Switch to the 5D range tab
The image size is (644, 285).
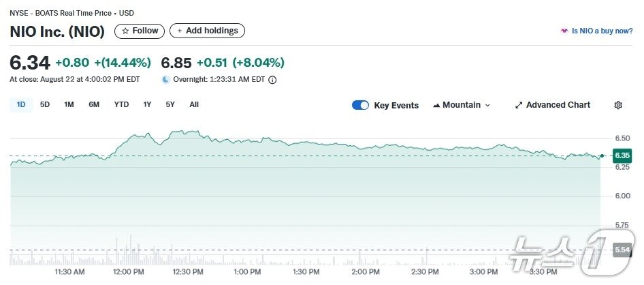[x=45, y=104]
